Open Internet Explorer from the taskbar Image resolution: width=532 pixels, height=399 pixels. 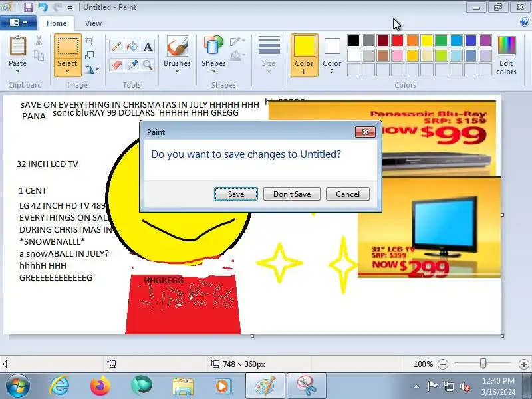59,386
